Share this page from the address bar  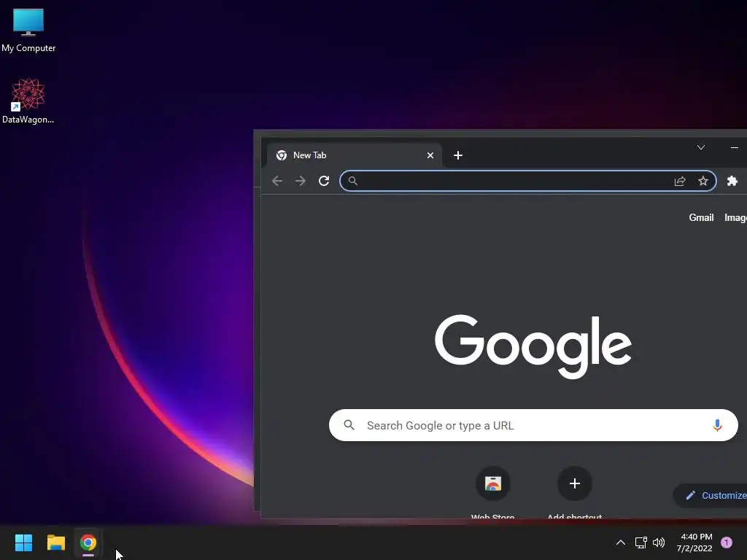(x=680, y=181)
